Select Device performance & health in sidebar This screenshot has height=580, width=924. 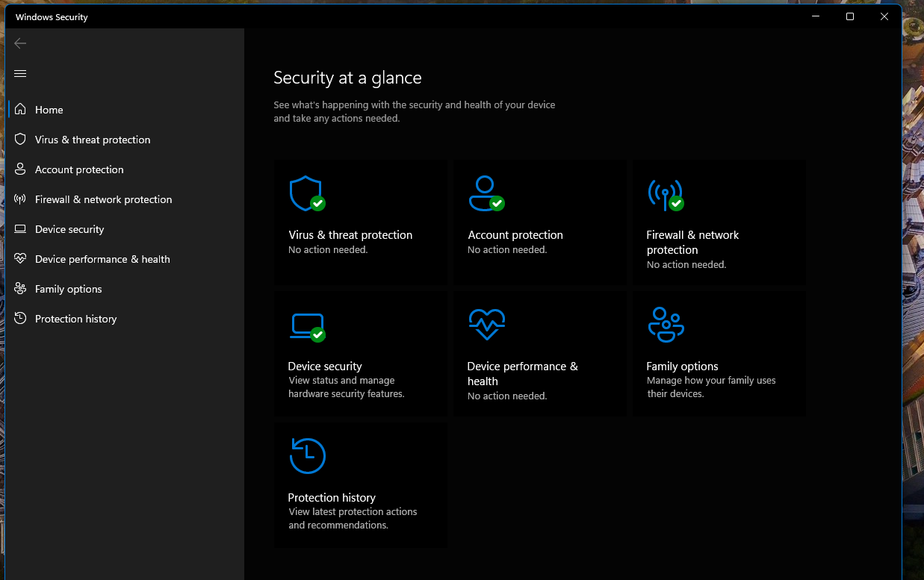125,259
